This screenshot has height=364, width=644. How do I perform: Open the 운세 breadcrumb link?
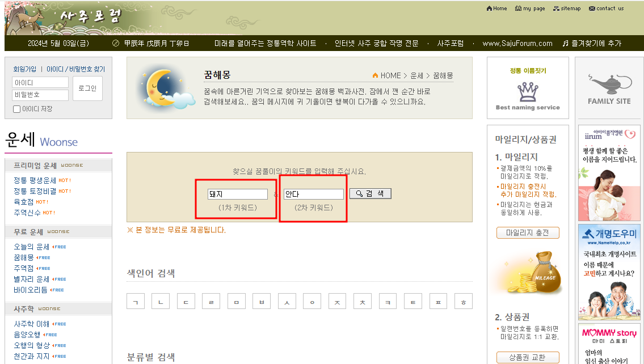[418, 75]
